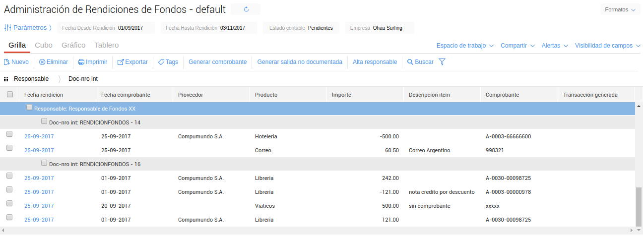The height and width of the screenshot is (236, 644).
Task: Check the Viaticos row checkbox
Action: click(x=9, y=204)
